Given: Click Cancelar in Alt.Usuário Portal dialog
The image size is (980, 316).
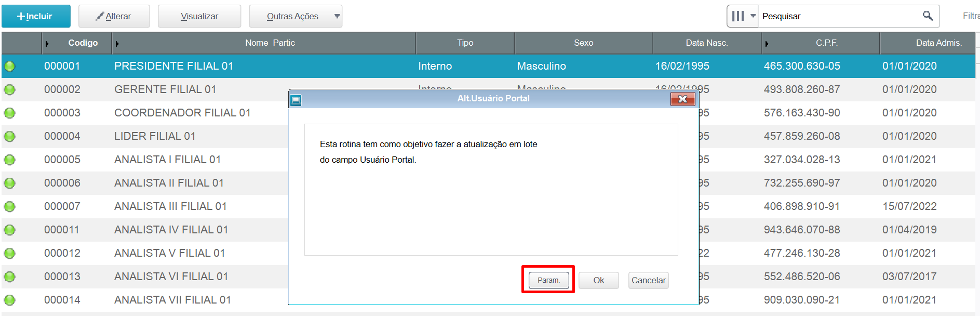Looking at the screenshot, I should [x=648, y=280].
